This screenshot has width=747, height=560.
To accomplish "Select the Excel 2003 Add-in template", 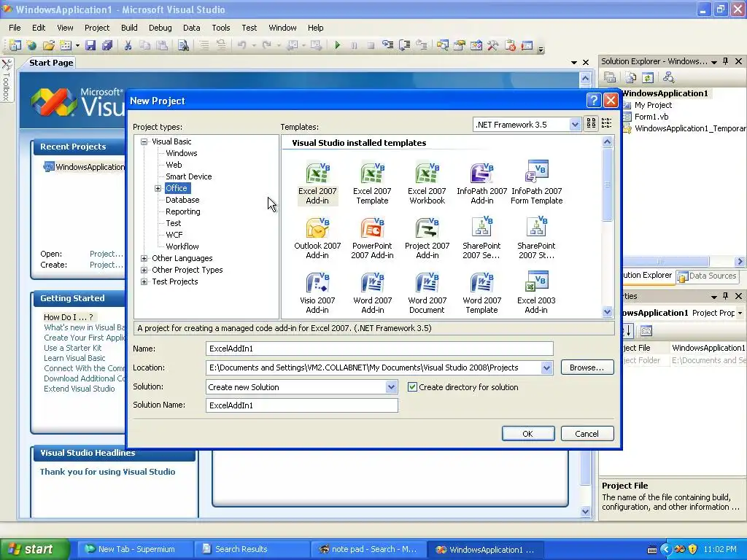I will coord(536,293).
